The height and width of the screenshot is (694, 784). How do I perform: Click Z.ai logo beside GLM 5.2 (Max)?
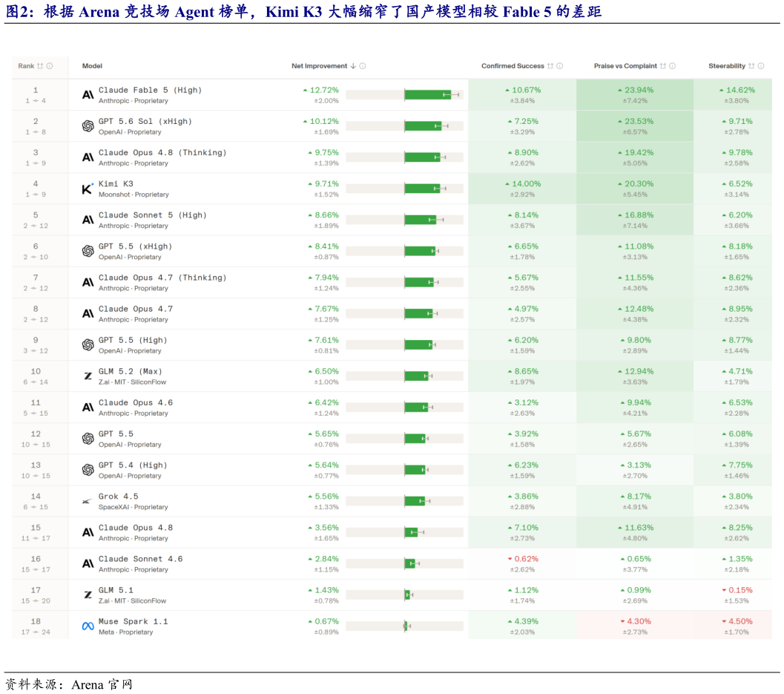click(88, 376)
